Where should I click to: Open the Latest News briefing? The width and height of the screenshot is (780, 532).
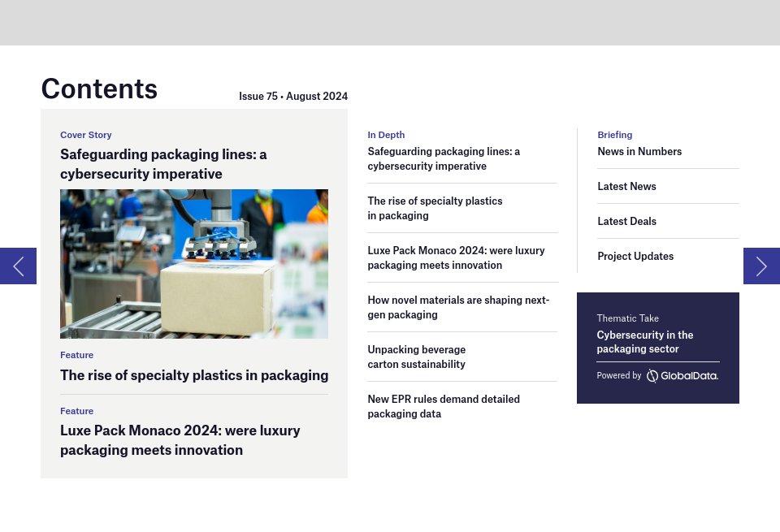point(626,186)
